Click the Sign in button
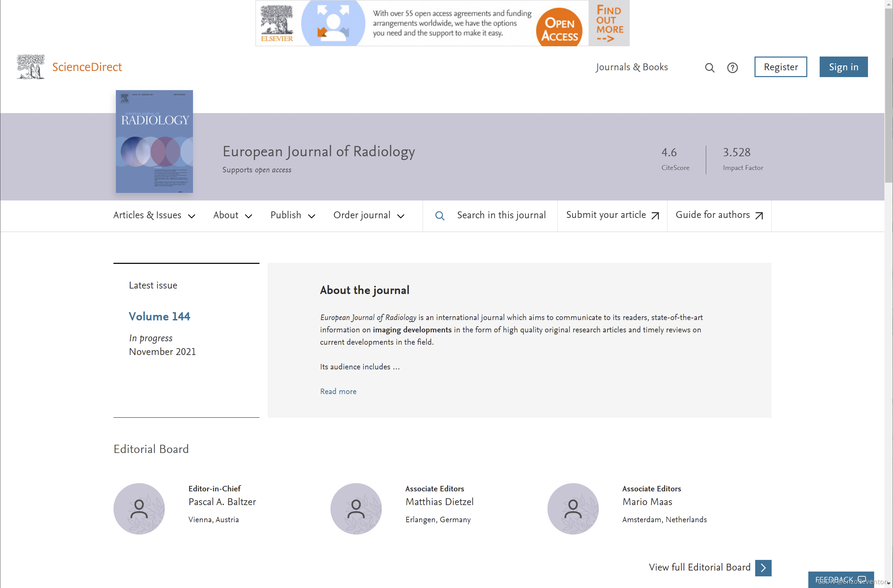This screenshot has width=893, height=588. tap(843, 67)
